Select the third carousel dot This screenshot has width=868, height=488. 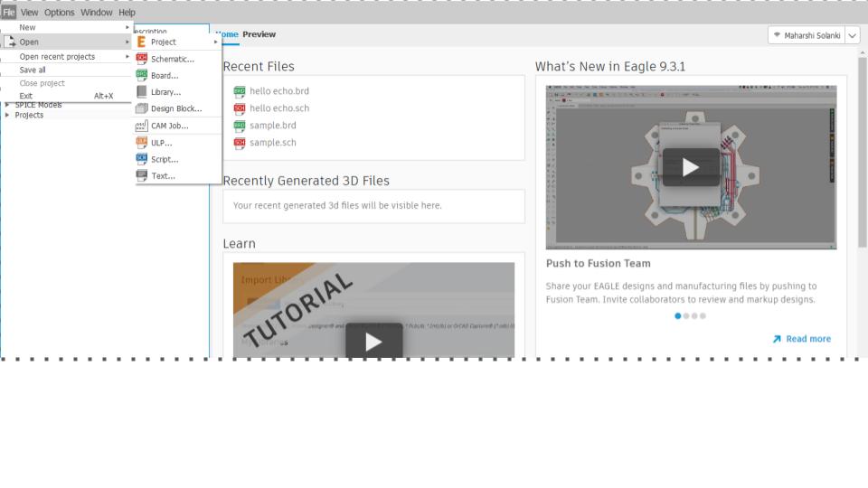694,316
